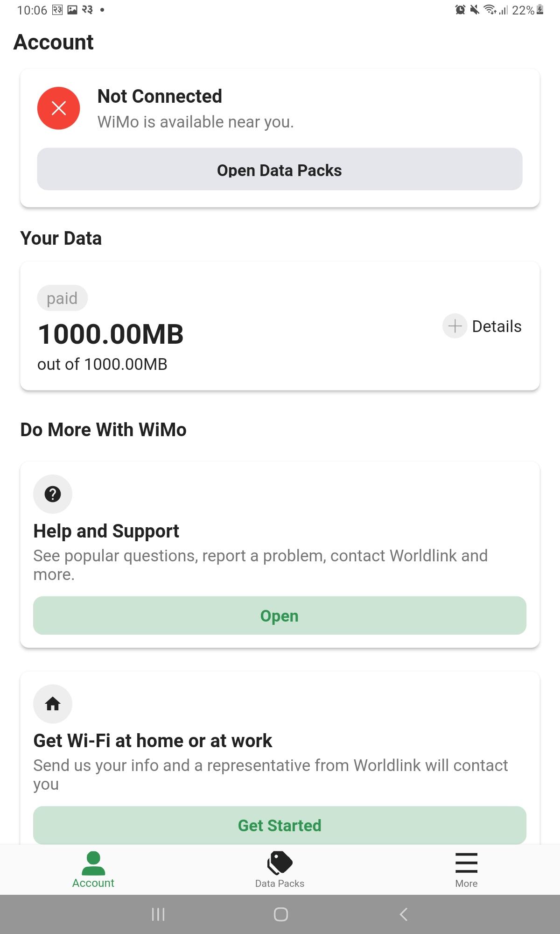Open the More tab
The height and width of the screenshot is (934, 560).
pyautogui.click(x=466, y=870)
